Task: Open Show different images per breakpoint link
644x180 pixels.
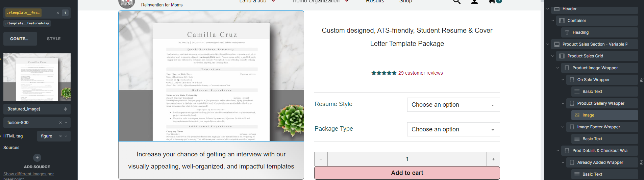Action: pyautogui.click(x=28, y=176)
